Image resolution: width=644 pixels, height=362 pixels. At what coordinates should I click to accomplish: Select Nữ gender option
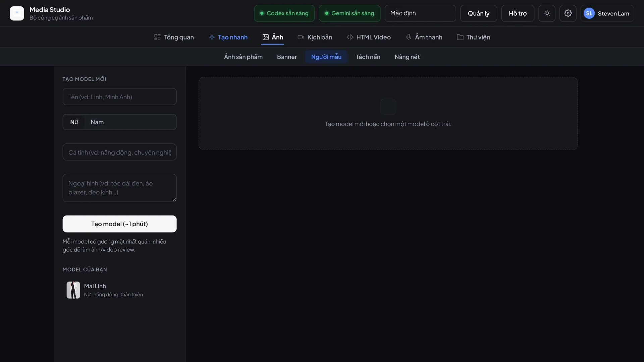click(x=74, y=122)
